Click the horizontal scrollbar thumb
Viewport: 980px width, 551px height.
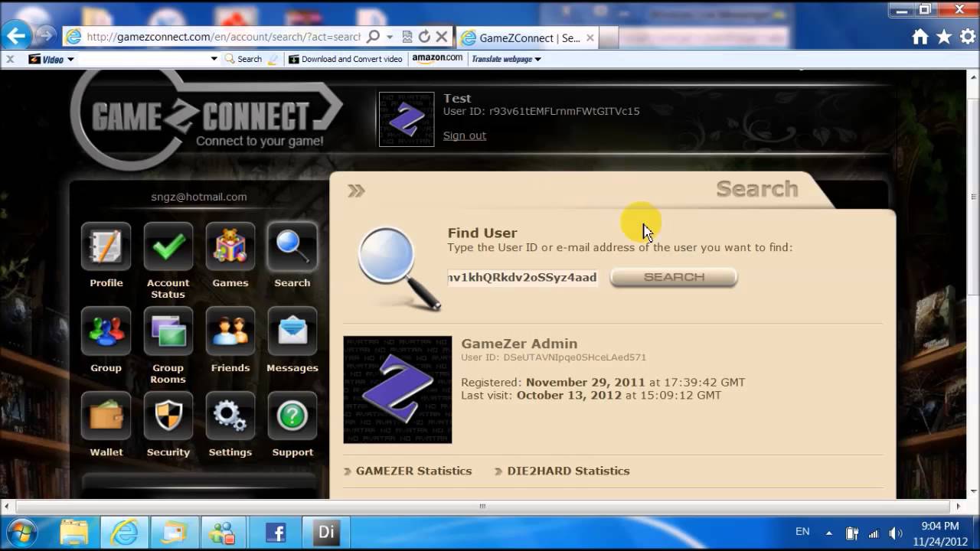tap(482, 506)
